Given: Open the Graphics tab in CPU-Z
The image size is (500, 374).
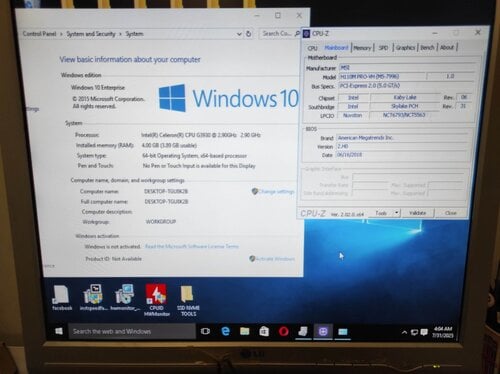Looking at the screenshot, I should click(x=405, y=48).
